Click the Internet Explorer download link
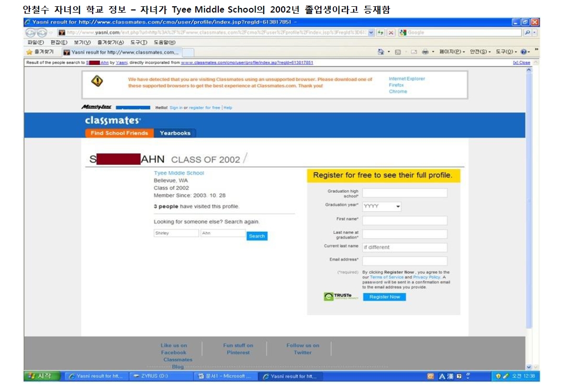582x392 pixels. click(x=407, y=79)
